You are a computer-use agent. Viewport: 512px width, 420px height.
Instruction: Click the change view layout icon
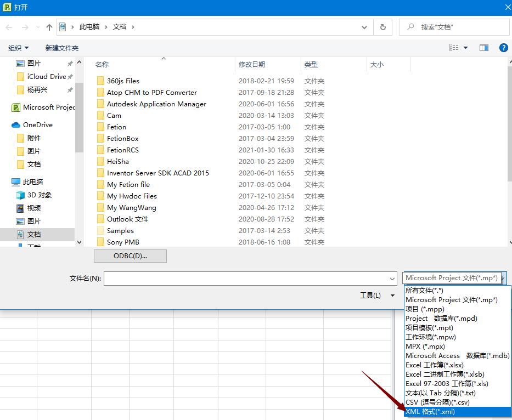[454, 48]
